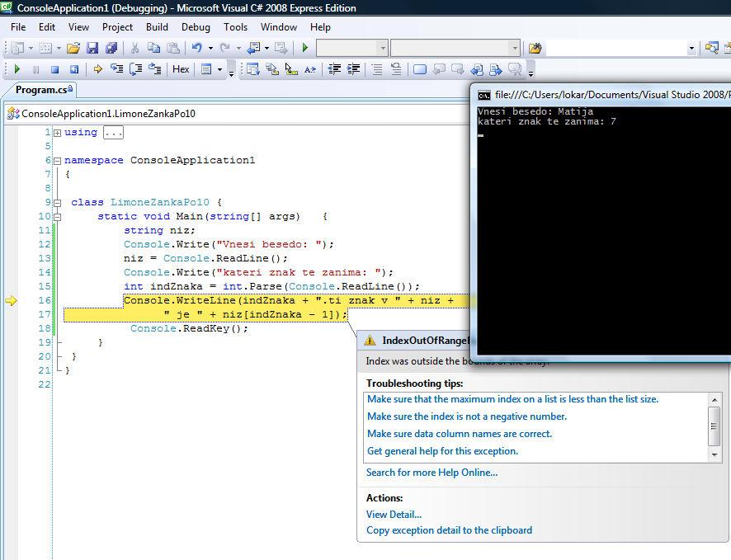Open the Solution Configurations combo box

click(352, 48)
